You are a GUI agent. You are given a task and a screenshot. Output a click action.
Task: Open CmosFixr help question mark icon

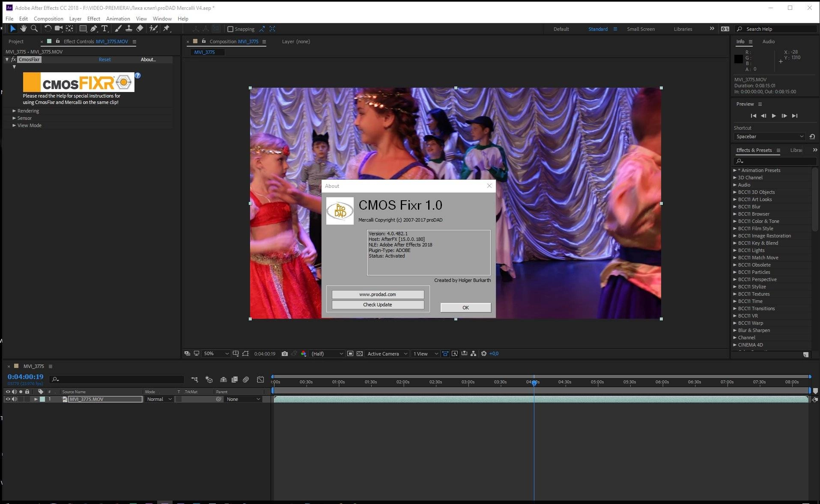point(137,75)
